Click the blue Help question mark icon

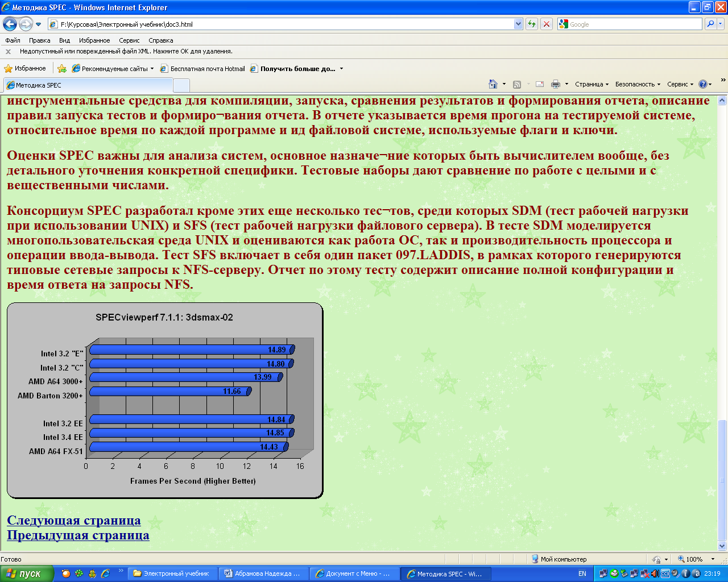703,84
